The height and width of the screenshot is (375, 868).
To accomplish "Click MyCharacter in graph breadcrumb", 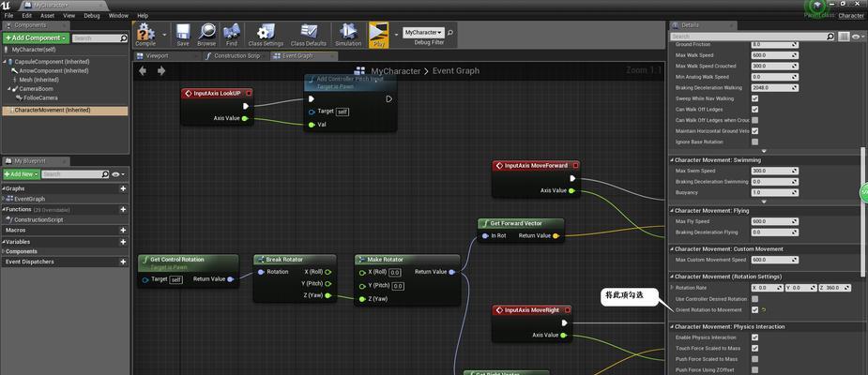I will (x=396, y=71).
